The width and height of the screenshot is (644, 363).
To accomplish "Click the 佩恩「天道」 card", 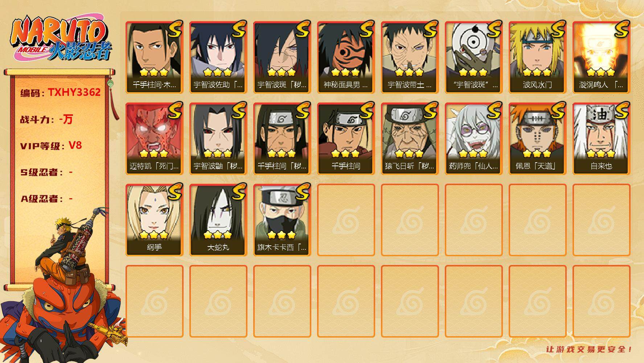I will pyautogui.click(x=537, y=139).
